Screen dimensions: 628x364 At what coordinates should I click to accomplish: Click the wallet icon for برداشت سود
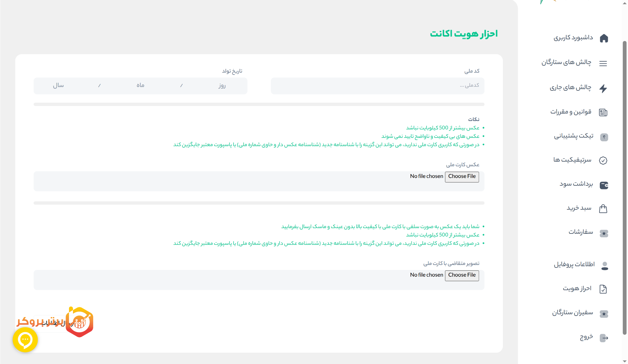604,185
